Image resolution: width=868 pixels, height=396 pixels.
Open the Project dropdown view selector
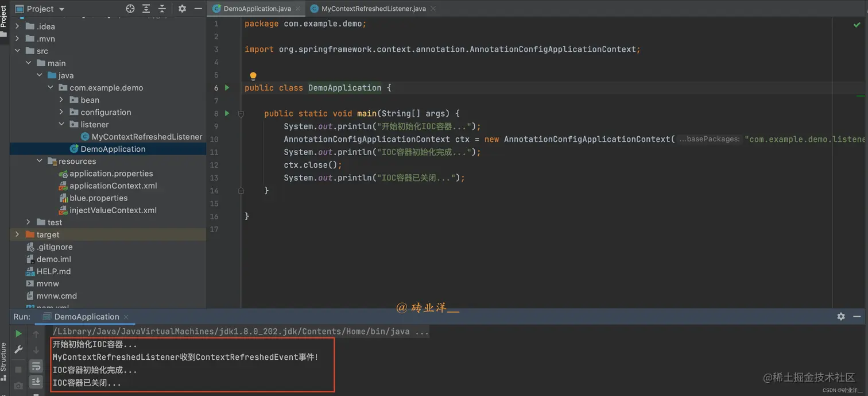pos(40,9)
